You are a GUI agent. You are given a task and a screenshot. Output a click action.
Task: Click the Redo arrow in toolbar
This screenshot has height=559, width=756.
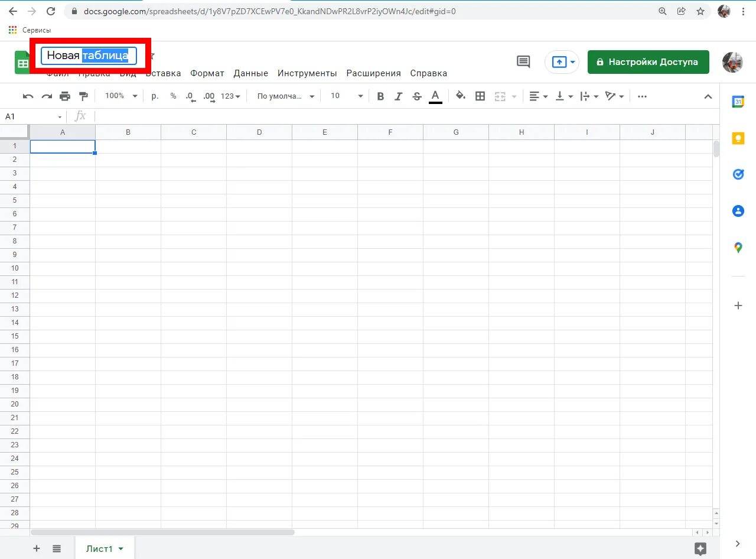pos(47,96)
